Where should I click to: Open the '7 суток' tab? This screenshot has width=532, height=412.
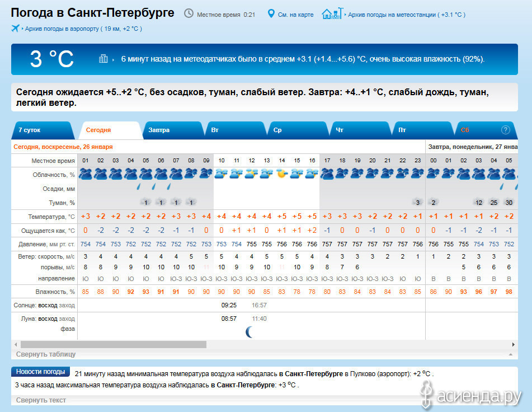point(43,130)
